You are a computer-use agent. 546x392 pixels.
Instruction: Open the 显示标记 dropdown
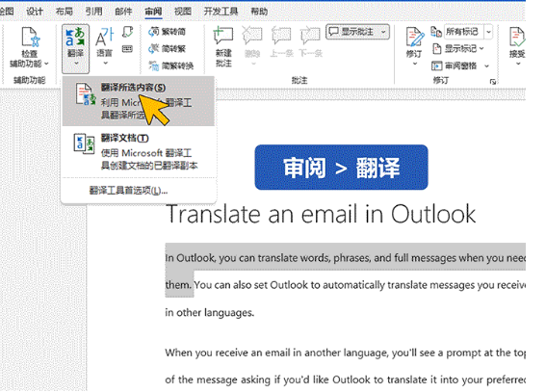click(457, 48)
